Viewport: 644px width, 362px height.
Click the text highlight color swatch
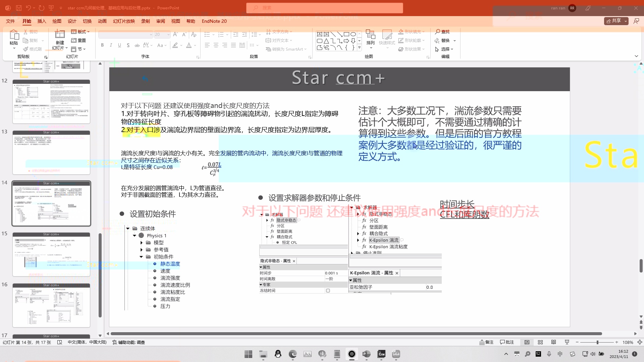coord(175,45)
